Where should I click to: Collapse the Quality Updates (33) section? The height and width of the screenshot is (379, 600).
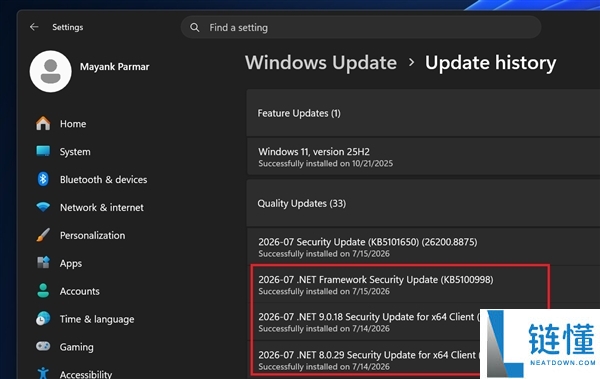coord(423,203)
